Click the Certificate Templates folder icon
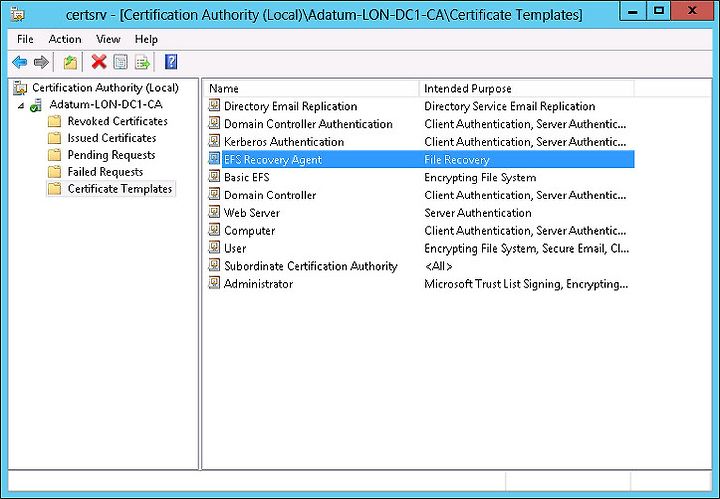Screen dimensions: 720x499 [54, 189]
